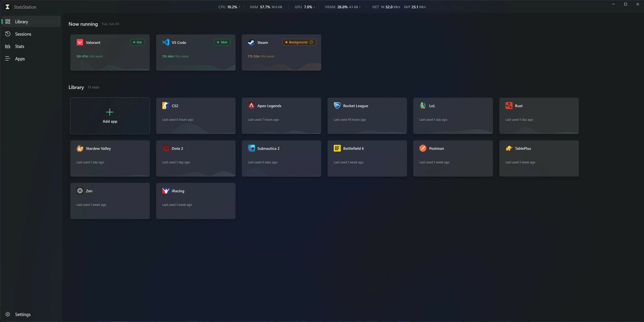Image resolution: width=644 pixels, height=322 pixels.
Task: Click the Add app button label
Action: point(110,121)
